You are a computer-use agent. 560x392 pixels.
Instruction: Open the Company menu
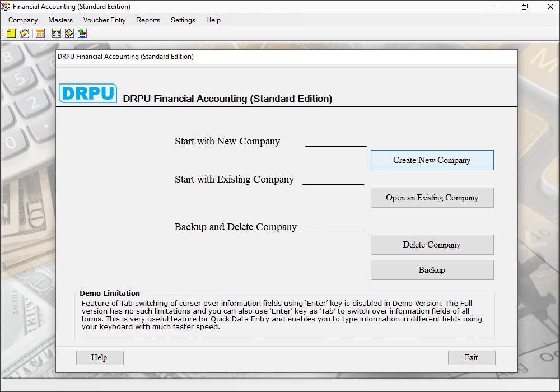pos(23,20)
